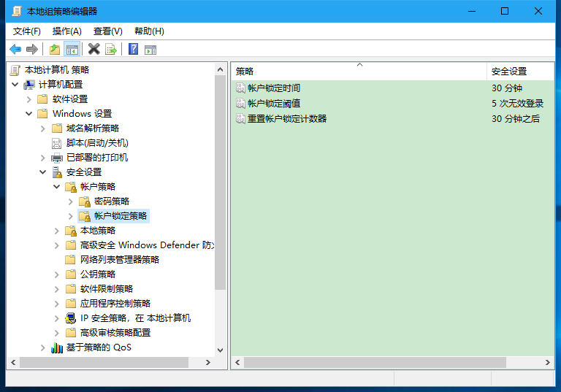The image size is (561, 392).
Task: Collapse the 帐户策略 node
Action: tap(56, 187)
